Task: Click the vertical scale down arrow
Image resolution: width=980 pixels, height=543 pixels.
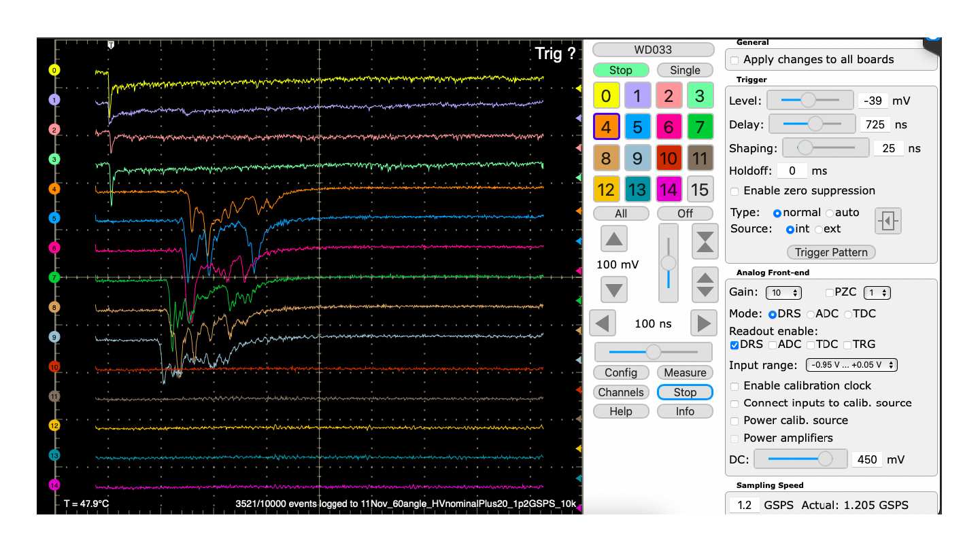Action: pyautogui.click(x=614, y=290)
